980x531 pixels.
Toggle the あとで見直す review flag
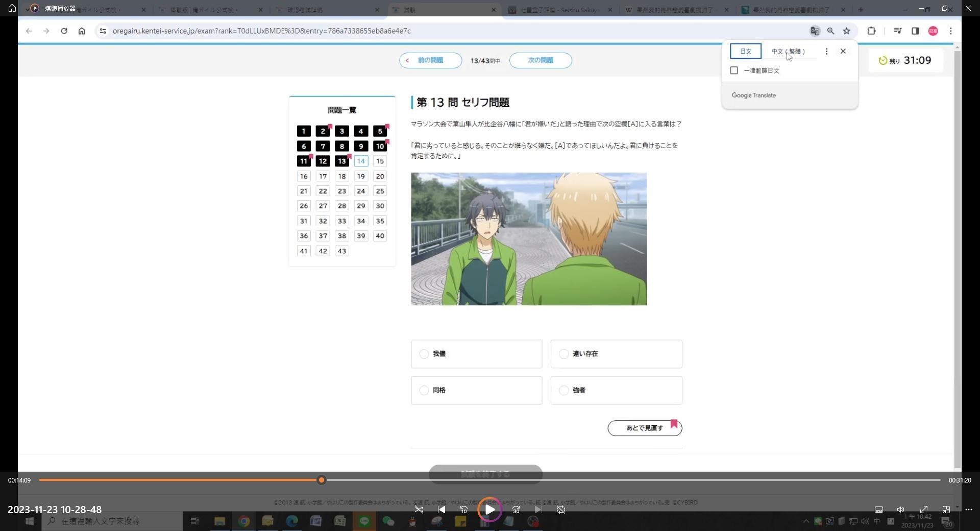[645, 428]
